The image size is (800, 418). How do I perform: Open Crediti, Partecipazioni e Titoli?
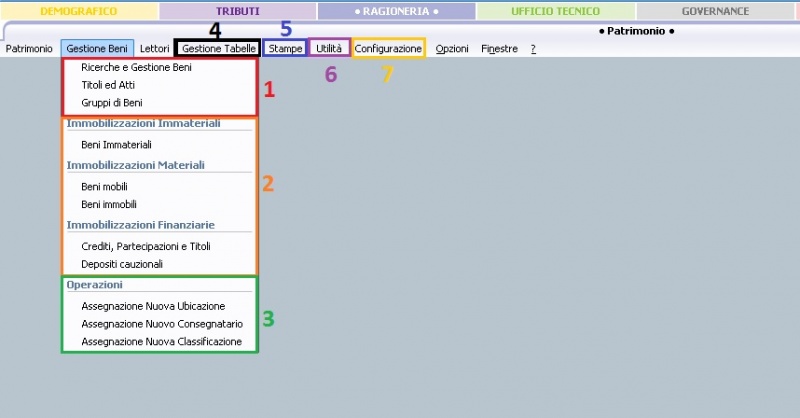146,246
